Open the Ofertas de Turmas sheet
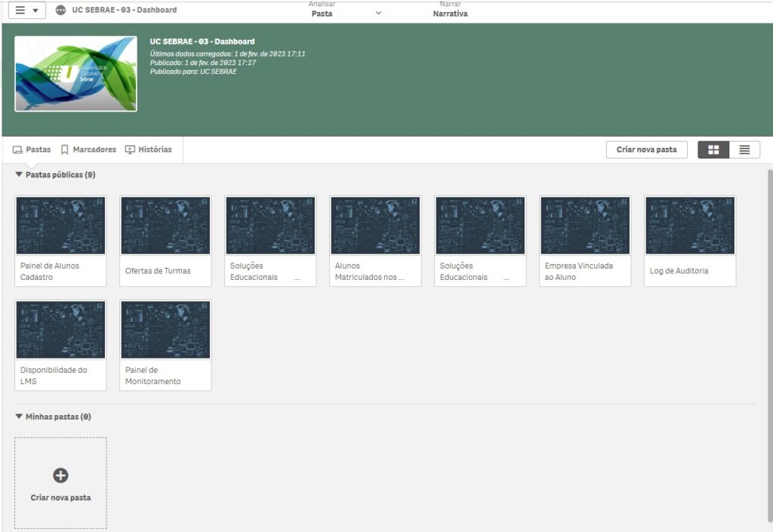This screenshot has height=532, width=773. coord(165,240)
